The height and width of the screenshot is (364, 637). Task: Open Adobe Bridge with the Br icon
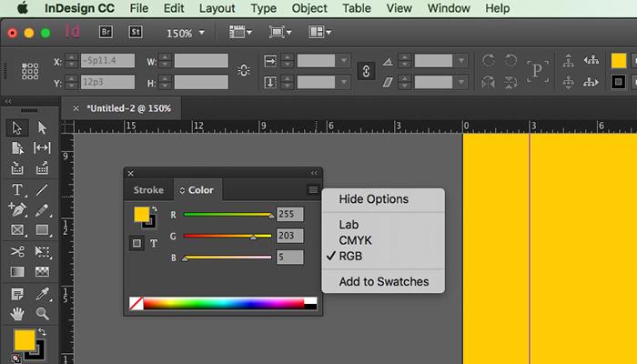pyautogui.click(x=106, y=33)
